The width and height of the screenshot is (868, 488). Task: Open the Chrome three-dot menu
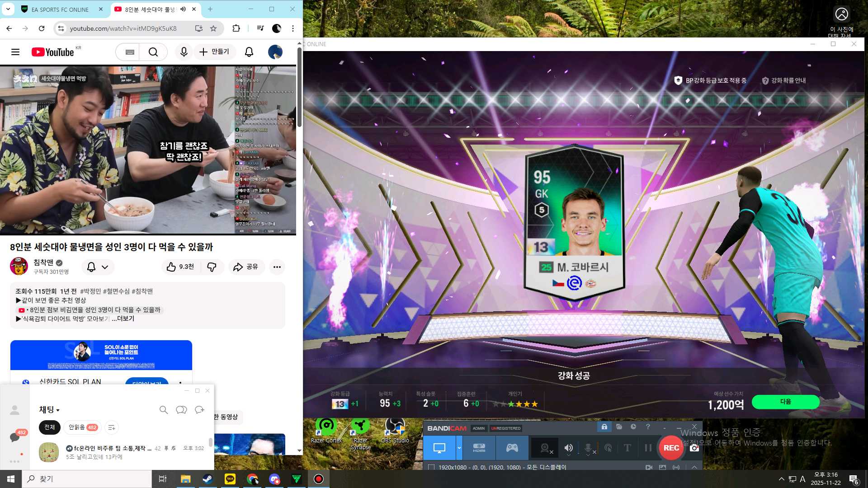pos(293,28)
